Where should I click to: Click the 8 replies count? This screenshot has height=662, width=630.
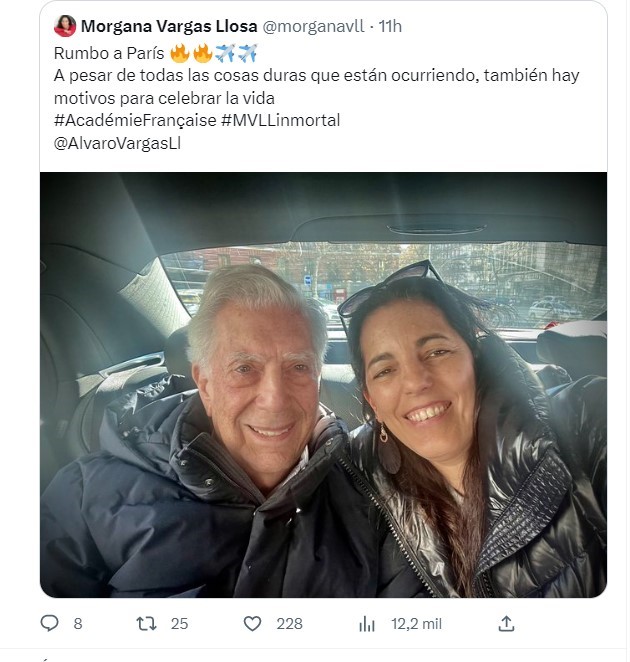click(78, 624)
